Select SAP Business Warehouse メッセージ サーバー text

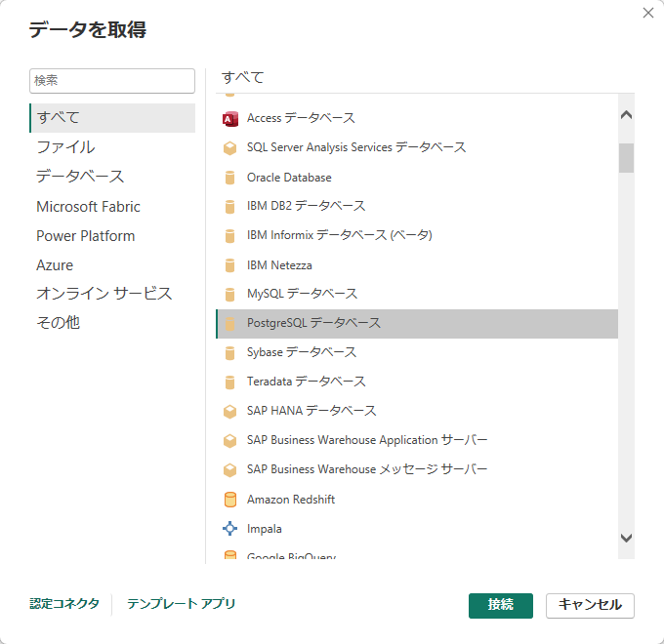pyautogui.click(x=367, y=469)
